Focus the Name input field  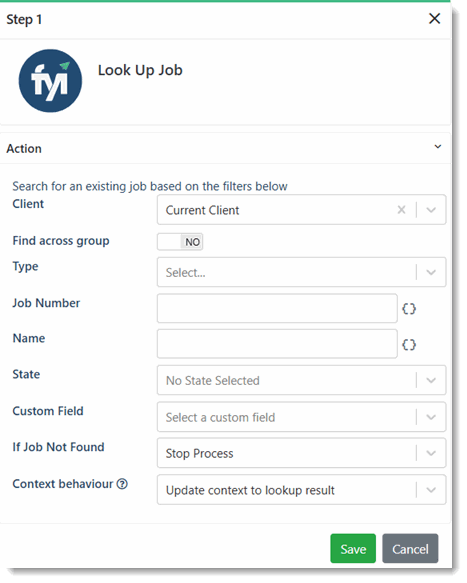[x=277, y=344]
